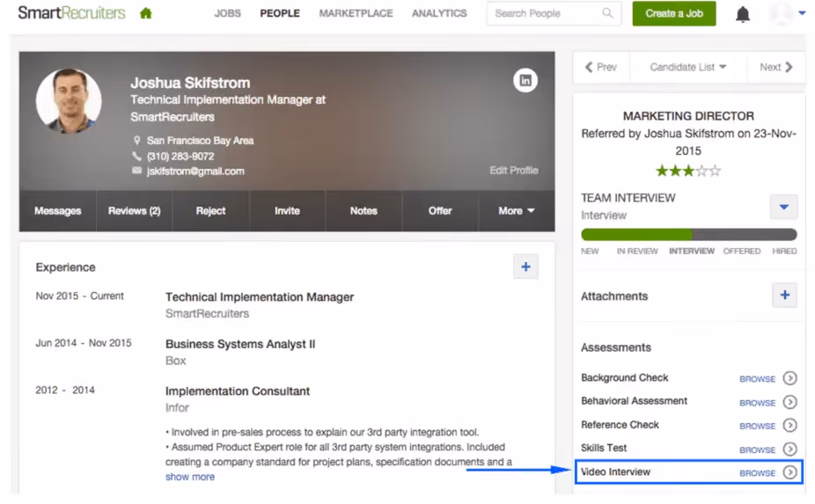Image resolution: width=815 pixels, height=504 pixels.
Task: Click the search magnifier icon
Action: [x=607, y=13]
